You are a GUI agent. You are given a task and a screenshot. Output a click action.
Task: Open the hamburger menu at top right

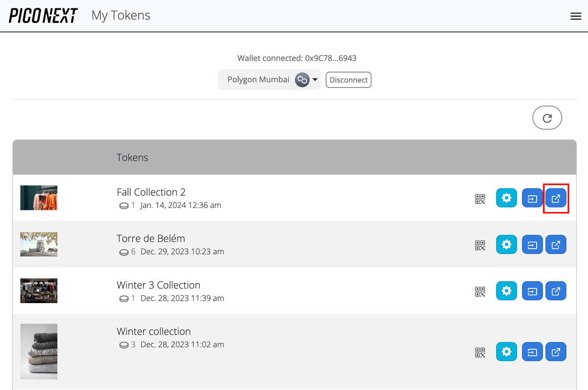coord(576,16)
